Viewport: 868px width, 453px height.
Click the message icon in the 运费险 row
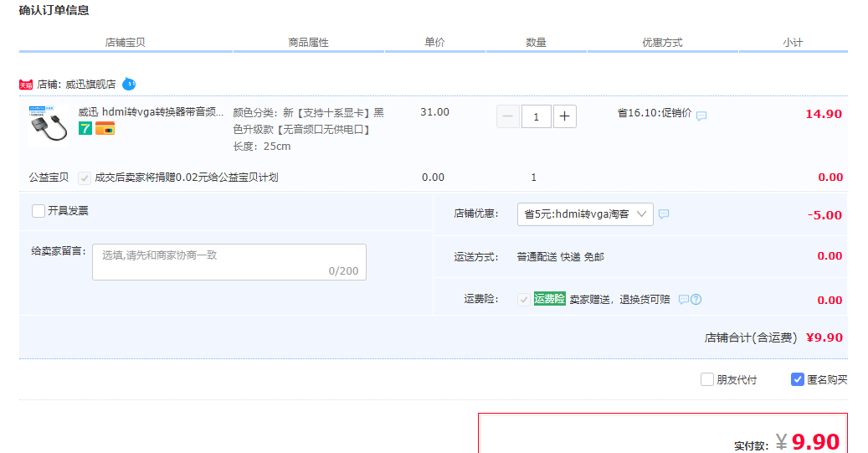coord(684,300)
